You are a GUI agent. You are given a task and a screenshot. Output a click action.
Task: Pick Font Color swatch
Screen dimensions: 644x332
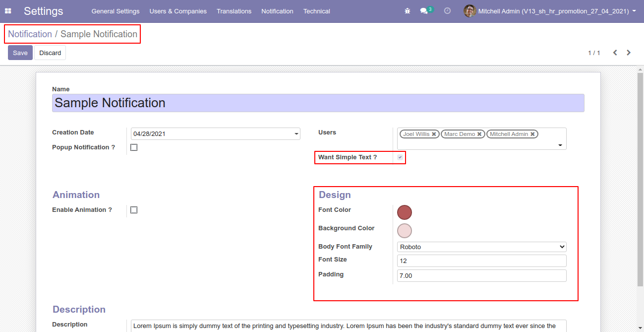click(x=405, y=212)
